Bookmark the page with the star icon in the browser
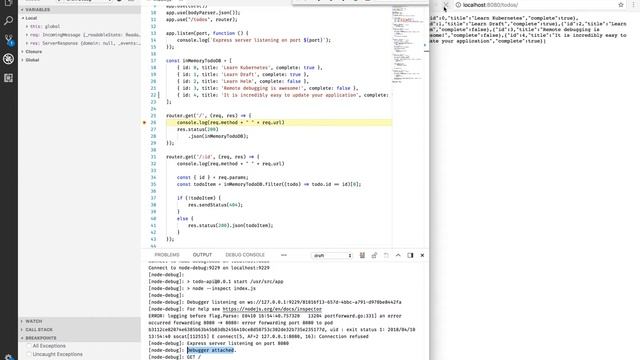Screen dimensions: 640x360 pos(621,5)
